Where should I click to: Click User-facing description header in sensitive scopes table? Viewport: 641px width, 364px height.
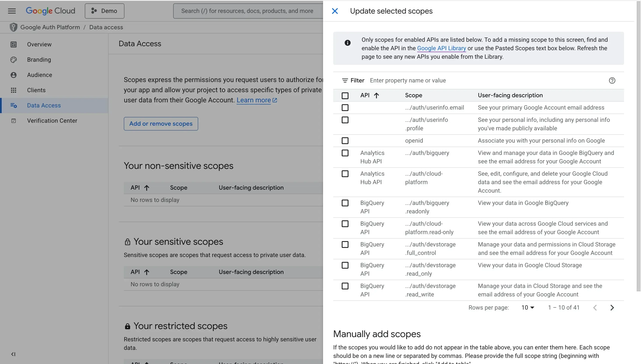(x=251, y=272)
